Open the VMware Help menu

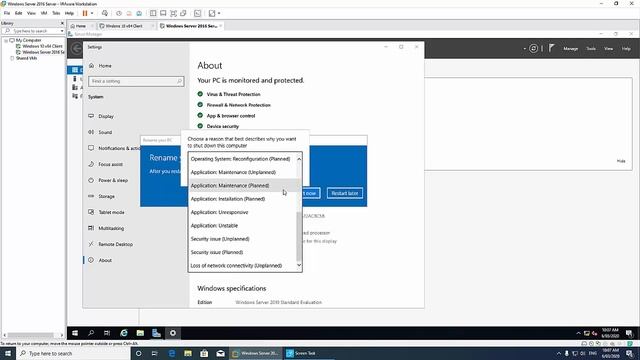pos(69,13)
